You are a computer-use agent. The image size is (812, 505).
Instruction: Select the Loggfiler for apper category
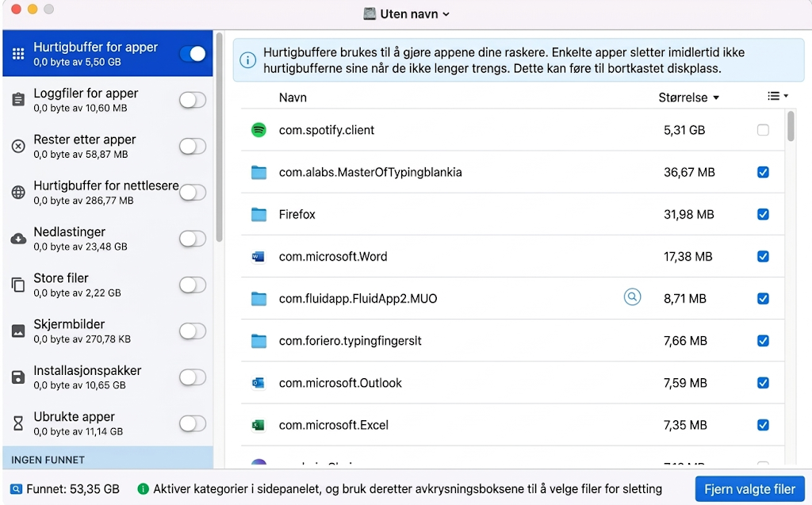[x=108, y=100]
